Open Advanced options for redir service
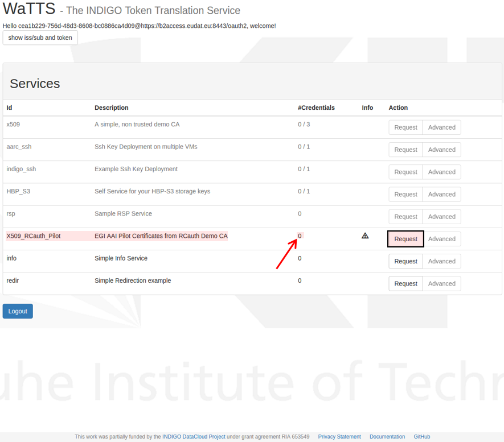 (442, 283)
